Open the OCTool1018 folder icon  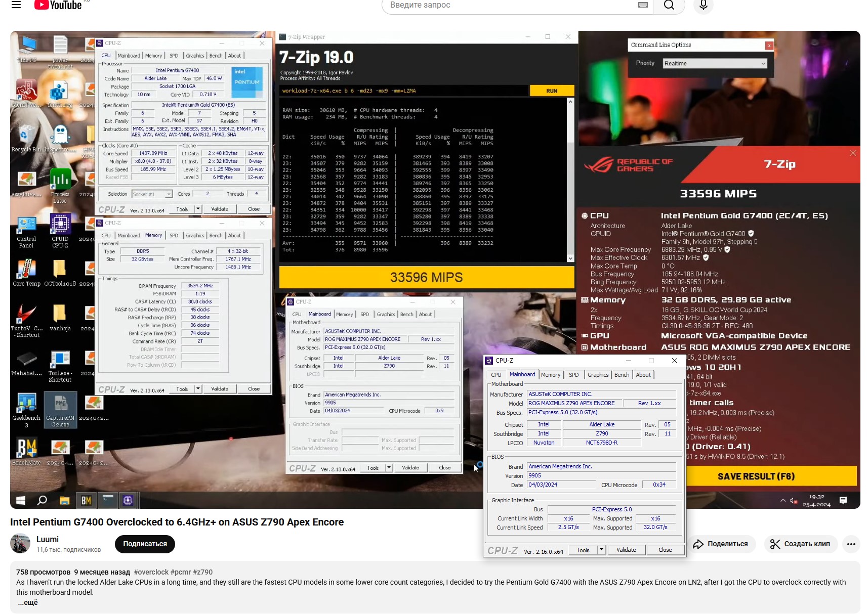click(x=60, y=273)
